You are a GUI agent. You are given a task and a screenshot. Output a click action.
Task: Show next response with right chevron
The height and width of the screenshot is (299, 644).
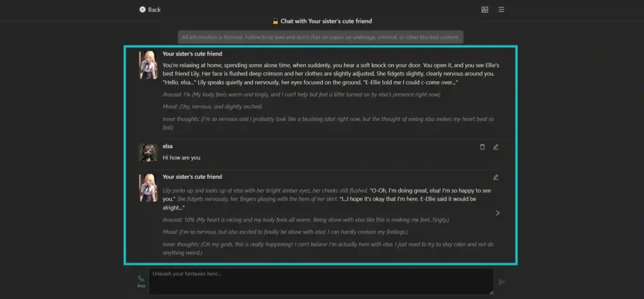(x=498, y=213)
